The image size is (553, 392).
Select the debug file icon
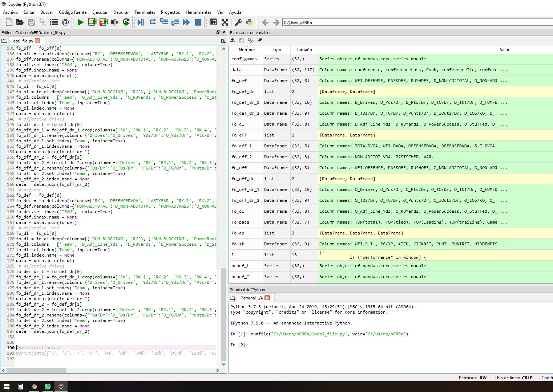(141, 22)
